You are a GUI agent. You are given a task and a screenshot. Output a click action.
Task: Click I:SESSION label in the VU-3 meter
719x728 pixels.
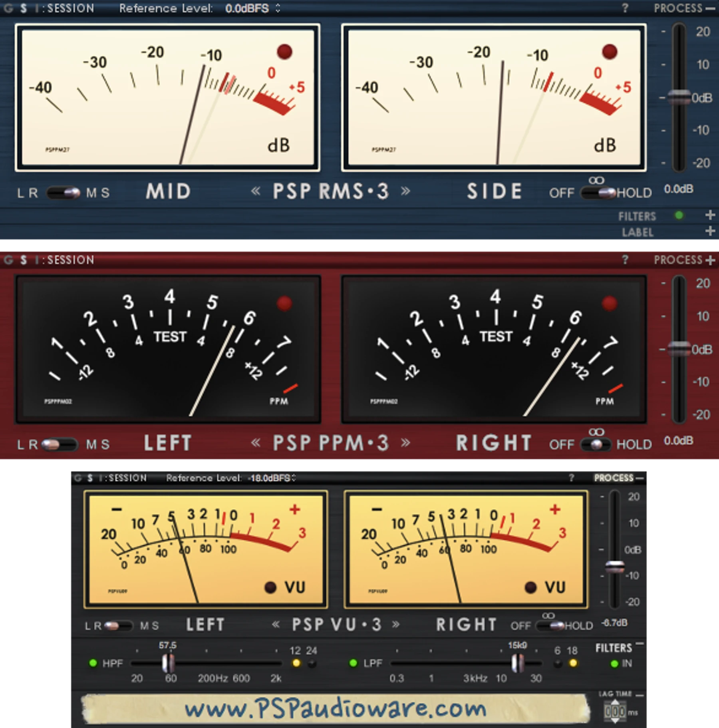[123, 478]
